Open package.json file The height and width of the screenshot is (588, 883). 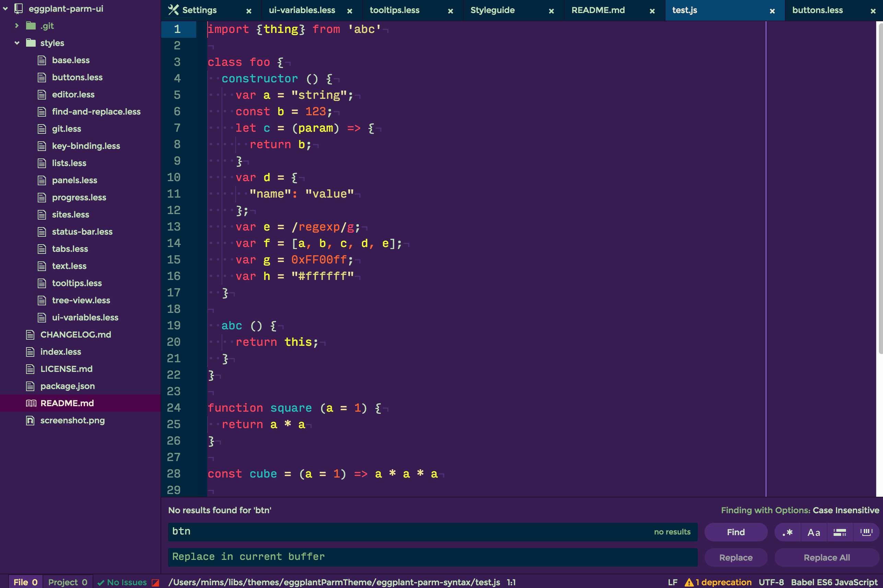point(68,386)
